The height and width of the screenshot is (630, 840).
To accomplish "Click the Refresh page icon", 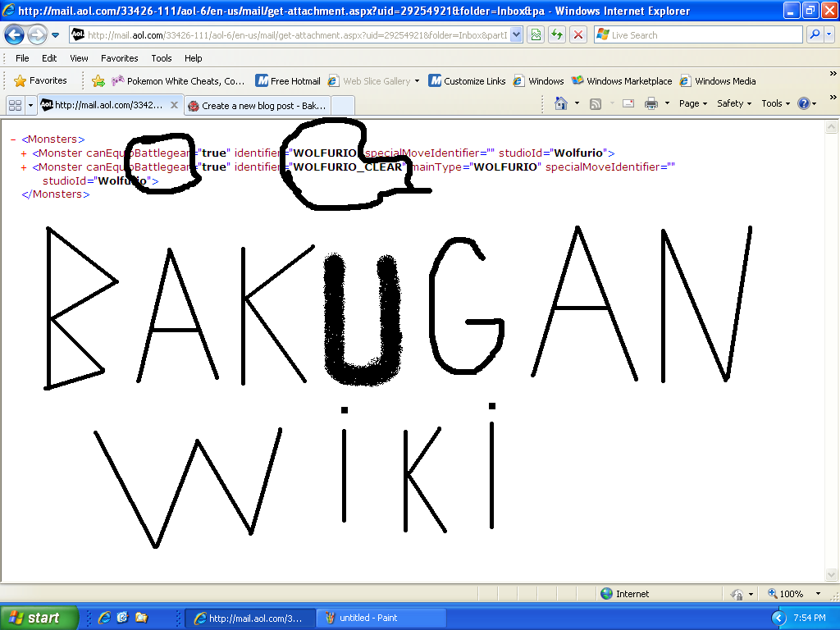I will point(557,35).
